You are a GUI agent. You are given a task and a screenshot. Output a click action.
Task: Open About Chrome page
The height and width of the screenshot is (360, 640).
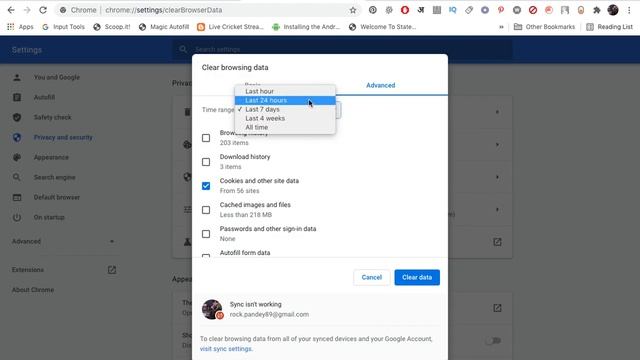[x=33, y=290]
